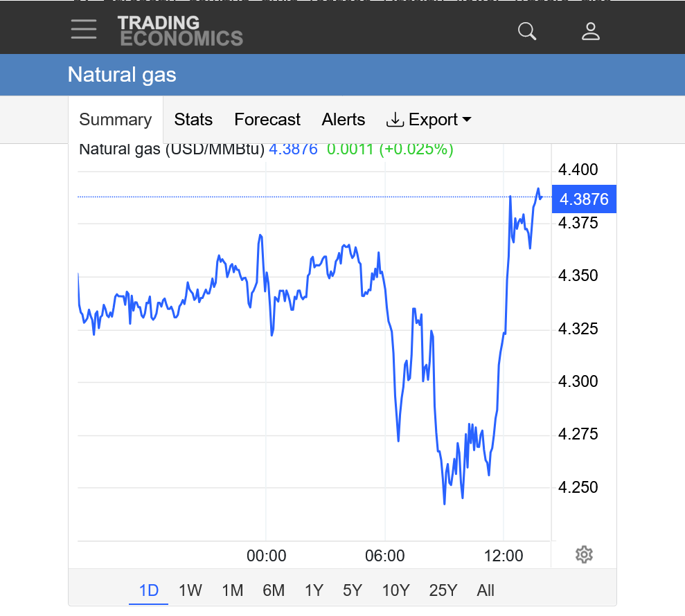685x616 pixels.
Task: Select the 1D time range
Action: click(149, 590)
